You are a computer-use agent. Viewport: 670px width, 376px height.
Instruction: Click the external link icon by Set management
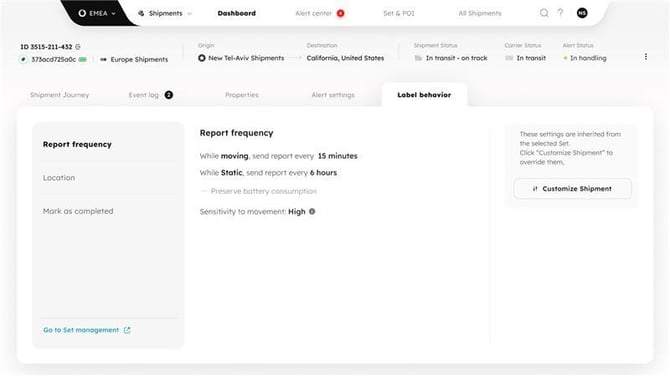(127, 330)
